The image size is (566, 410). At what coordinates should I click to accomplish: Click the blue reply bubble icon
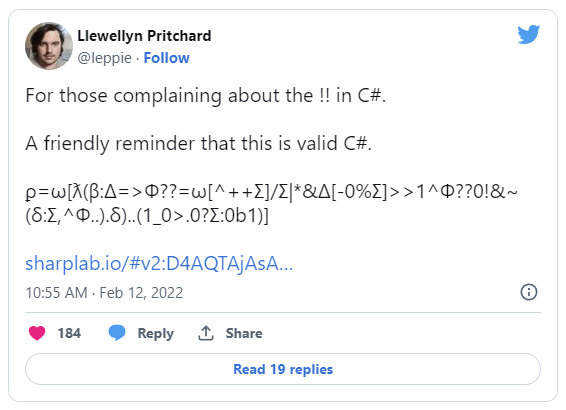tap(117, 332)
